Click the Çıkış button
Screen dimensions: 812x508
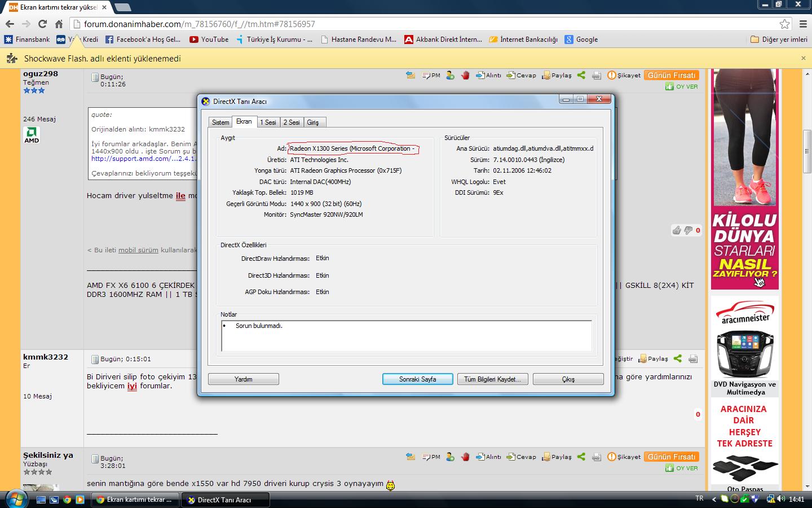pos(568,379)
